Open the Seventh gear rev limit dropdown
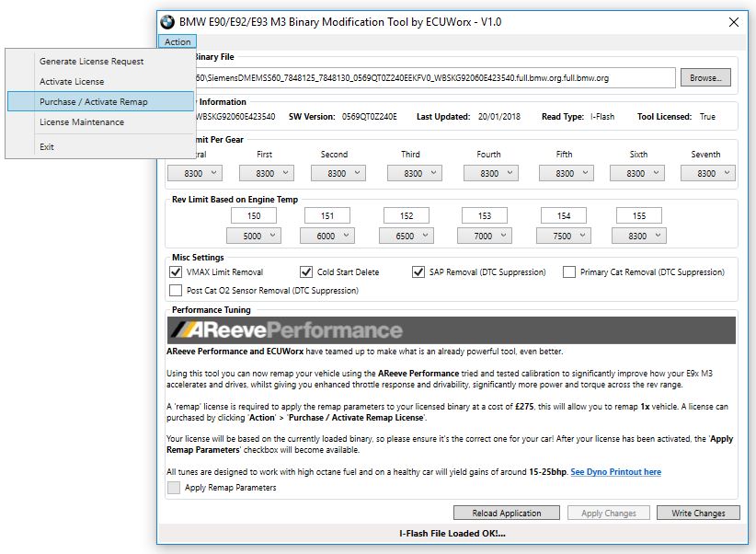The image size is (756, 554). 708,173
